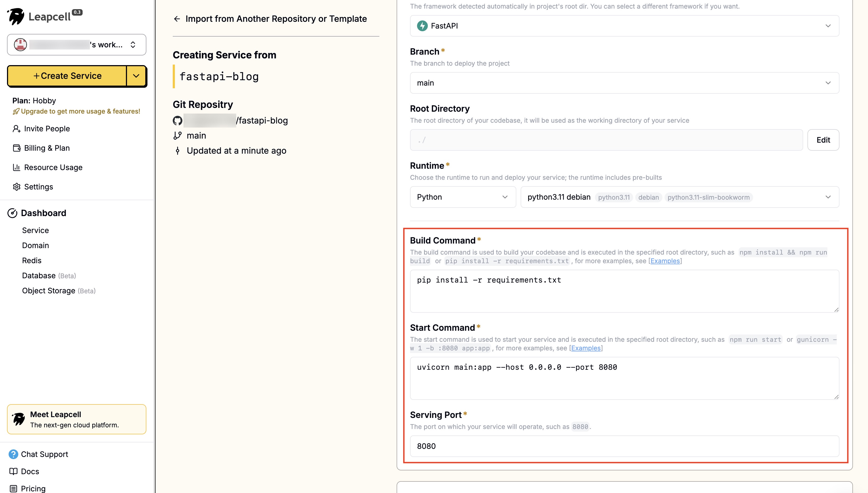Expand the main branch selector
This screenshot has width=868, height=493.
click(x=624, y=83)
